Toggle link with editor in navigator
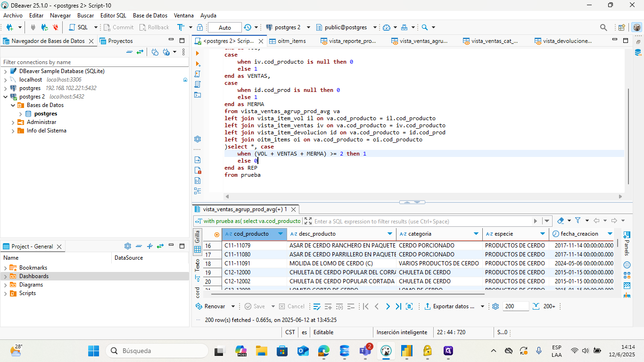644x362 pixels. (140, 52)
